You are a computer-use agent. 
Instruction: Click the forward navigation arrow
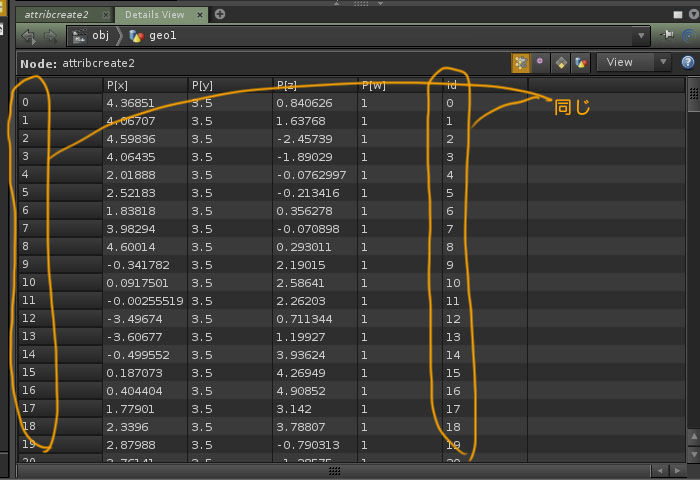coord(49,36)
